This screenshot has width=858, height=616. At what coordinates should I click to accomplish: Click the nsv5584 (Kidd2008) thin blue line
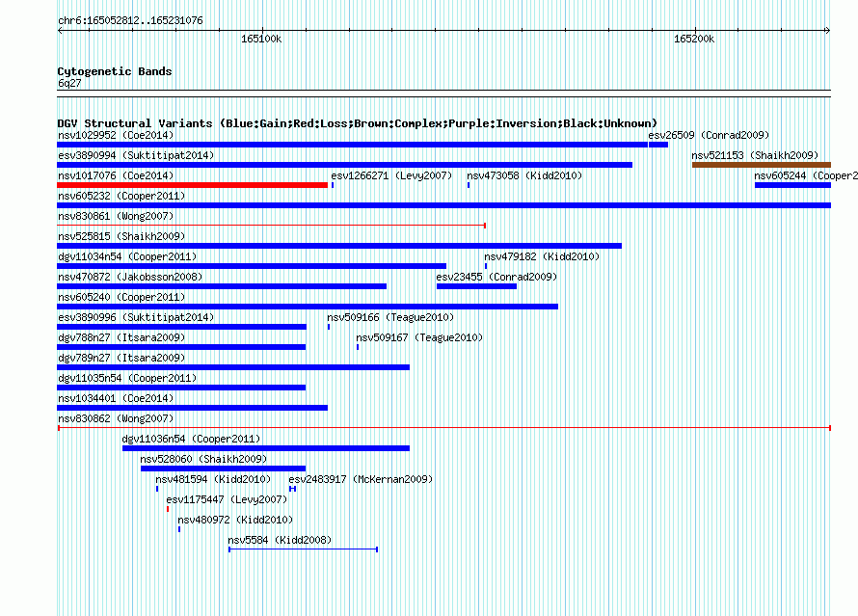click(x=303, y=549)
